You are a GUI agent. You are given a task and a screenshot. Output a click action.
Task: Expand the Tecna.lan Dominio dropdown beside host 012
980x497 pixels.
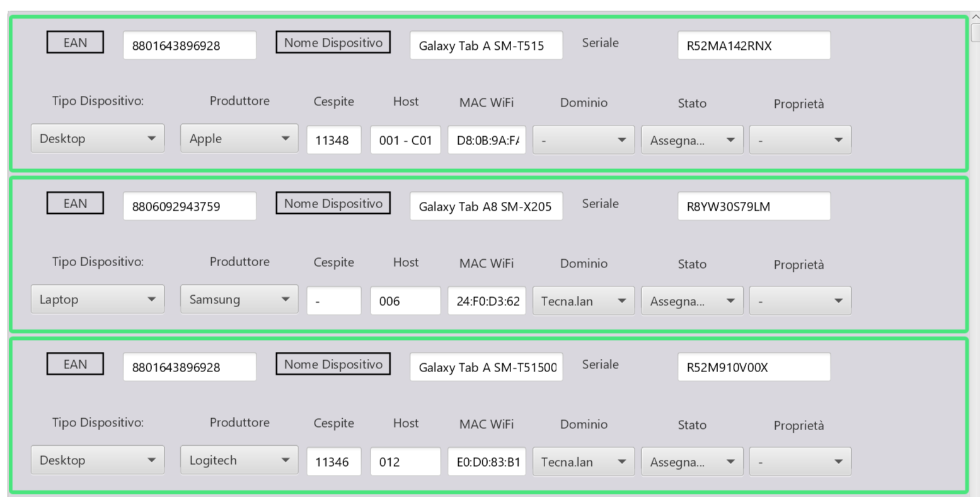pyautogui.click(x=584, y=462)
